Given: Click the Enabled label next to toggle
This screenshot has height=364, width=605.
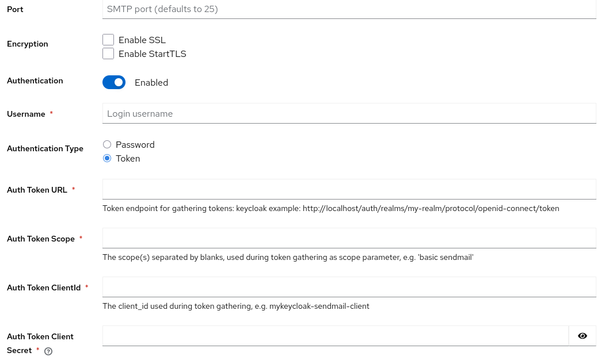Looking at the screenshot, I should [151, 82].
